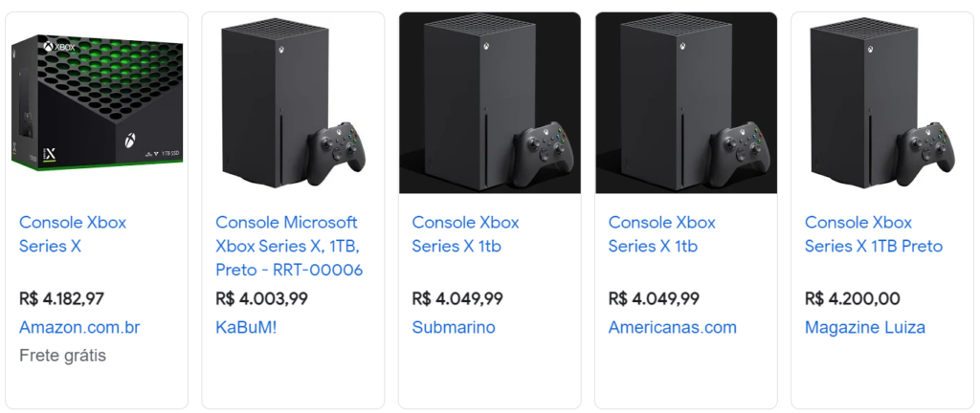The height and width of the screenshot is (413, 980).
Task: Click the Amazon Xbox Series X box image
Action: [x=97, y=102]
